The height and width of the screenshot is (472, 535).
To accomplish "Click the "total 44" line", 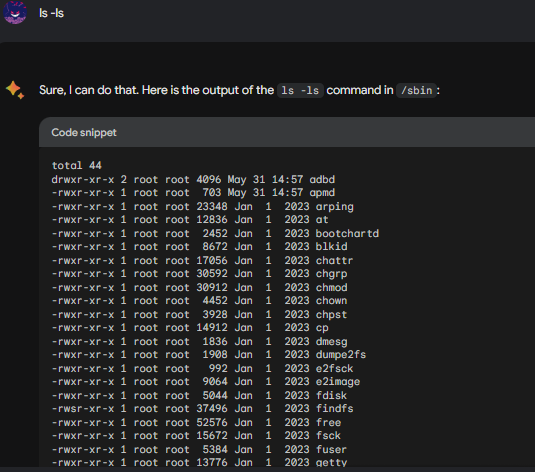I will 77,166.
